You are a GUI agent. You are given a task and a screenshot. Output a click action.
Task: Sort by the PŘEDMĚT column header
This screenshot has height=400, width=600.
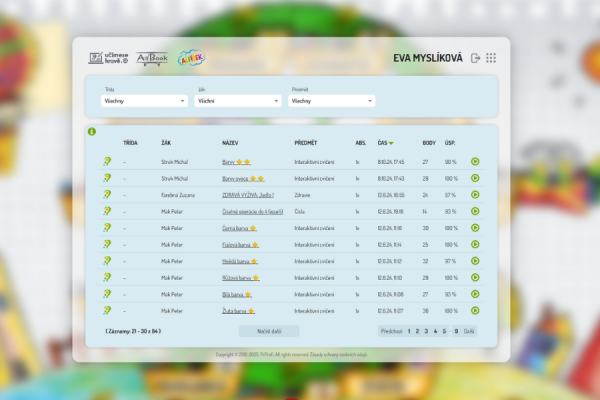(x=306, y=143)
